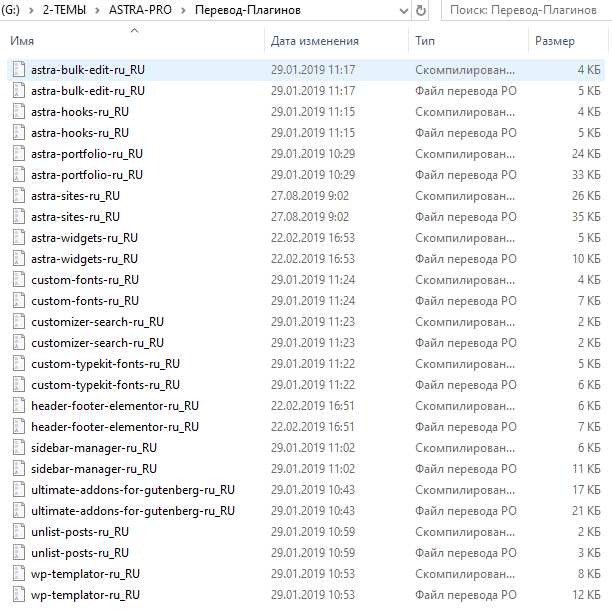Click the icon of the astra-portfolio-ru_RU PO file, 33 КБ

click(x=19, y=175)
